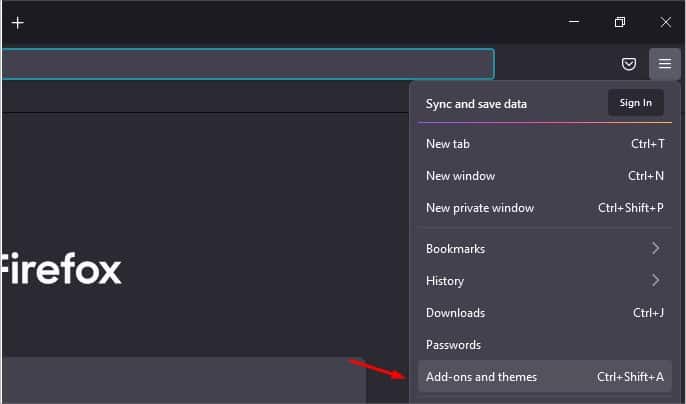Toggle the hamburger application menu button
Screen dimensions: 686x404
[665, 64]
